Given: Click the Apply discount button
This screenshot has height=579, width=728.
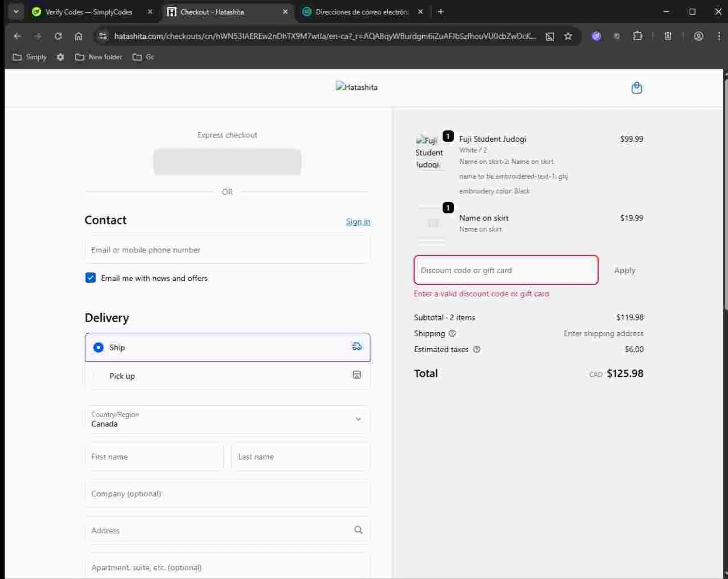Looking at the screenshot, I should pos(625,271).
